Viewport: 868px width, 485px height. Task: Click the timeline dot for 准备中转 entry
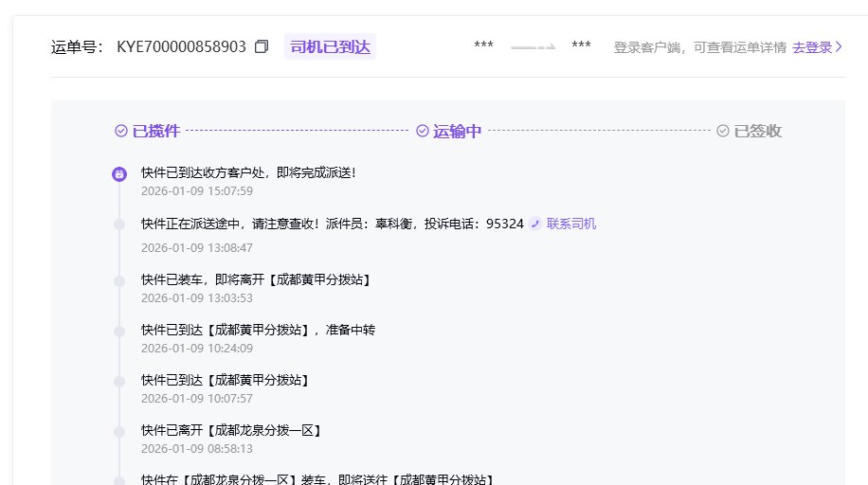click(119, 332)
